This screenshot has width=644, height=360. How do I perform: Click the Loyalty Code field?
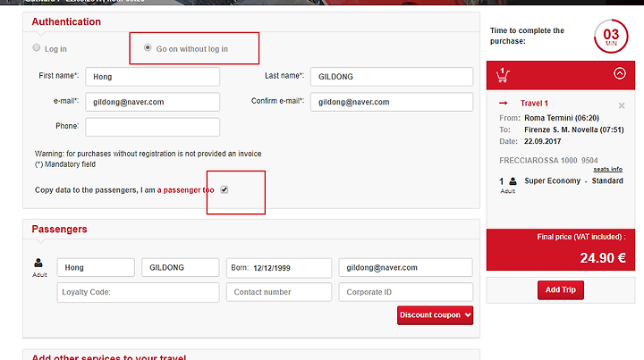138,292
